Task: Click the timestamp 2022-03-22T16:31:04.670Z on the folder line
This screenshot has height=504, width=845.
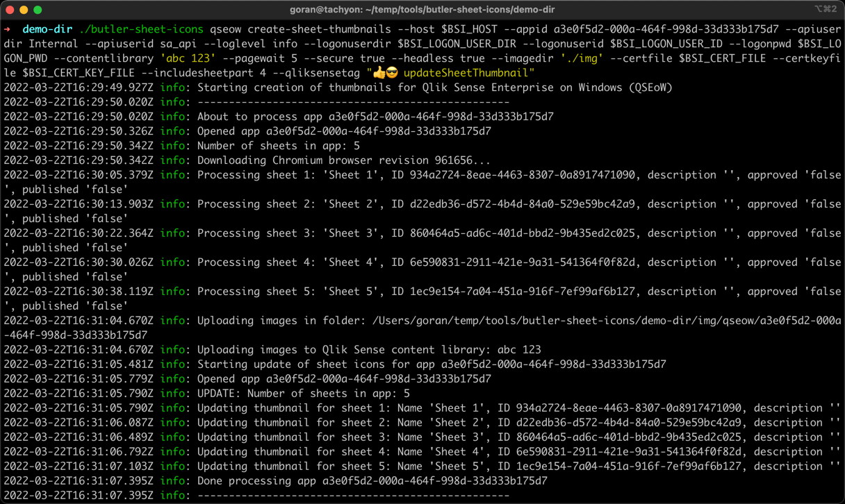Action: (79, 321)
